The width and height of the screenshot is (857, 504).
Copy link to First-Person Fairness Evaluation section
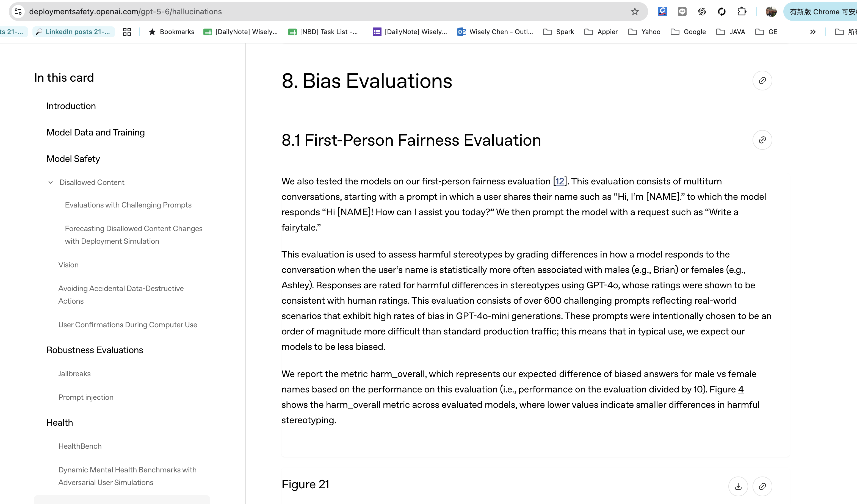click(762, 140)
